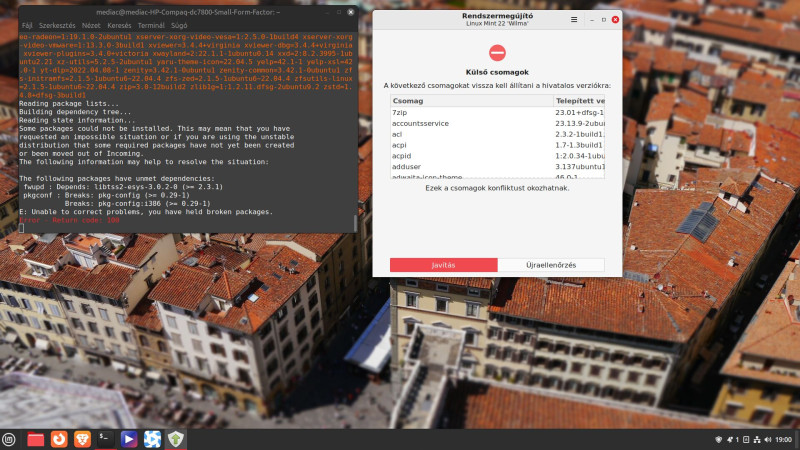Open the Fájl menu in the terminal
The height and width of the screenshot is (450, 800).
pos(27,26)
